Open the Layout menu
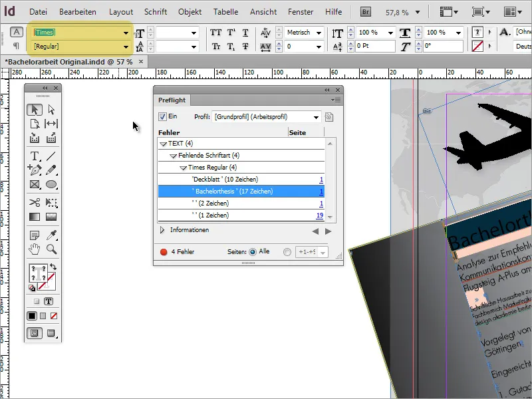Screen dimensions: 532x399 pyautogui.click(x=121, y=12)
